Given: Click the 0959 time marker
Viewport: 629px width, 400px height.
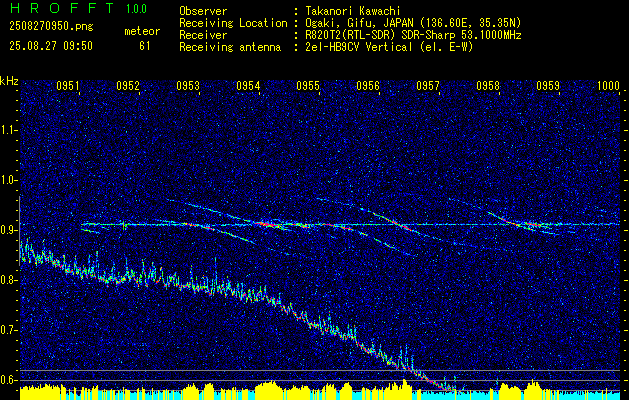Looking at the screenshot, I should click(548, 86).
